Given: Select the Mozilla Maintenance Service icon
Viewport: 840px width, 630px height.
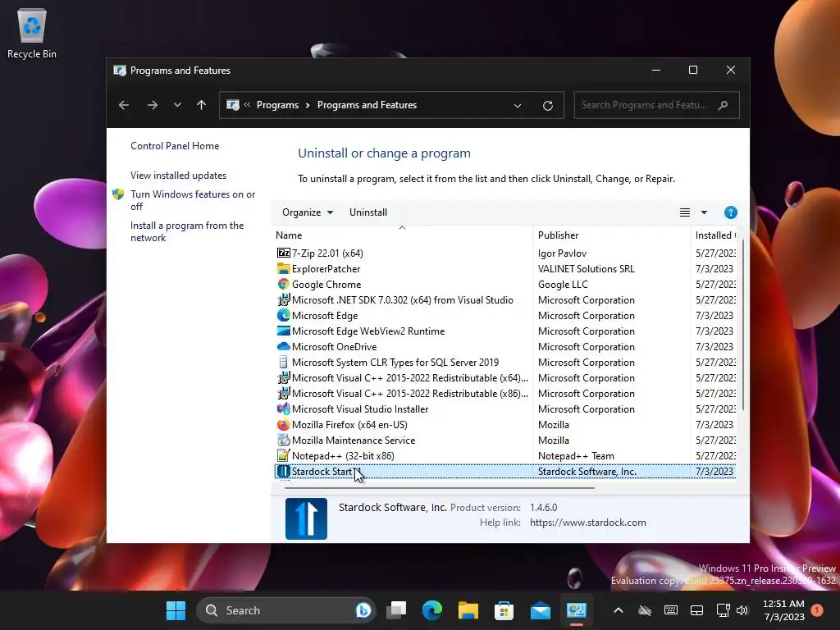Looking at the screenshot, I should click(283, 440).
